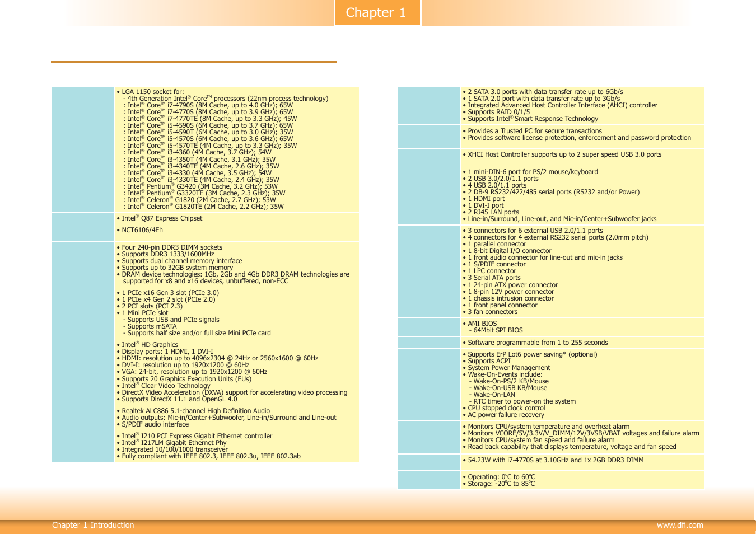Click 'Intel HD Graphics' line

click(x=147, y=345)
